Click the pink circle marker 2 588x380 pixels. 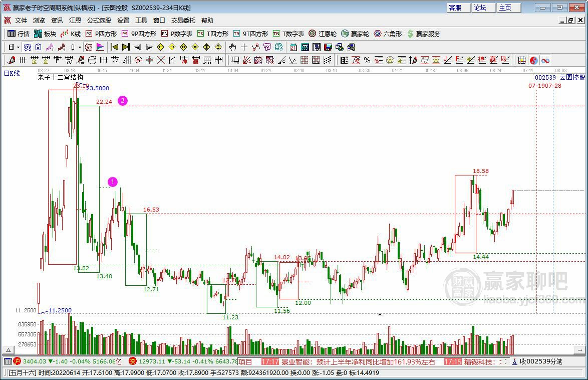point(123,101)
